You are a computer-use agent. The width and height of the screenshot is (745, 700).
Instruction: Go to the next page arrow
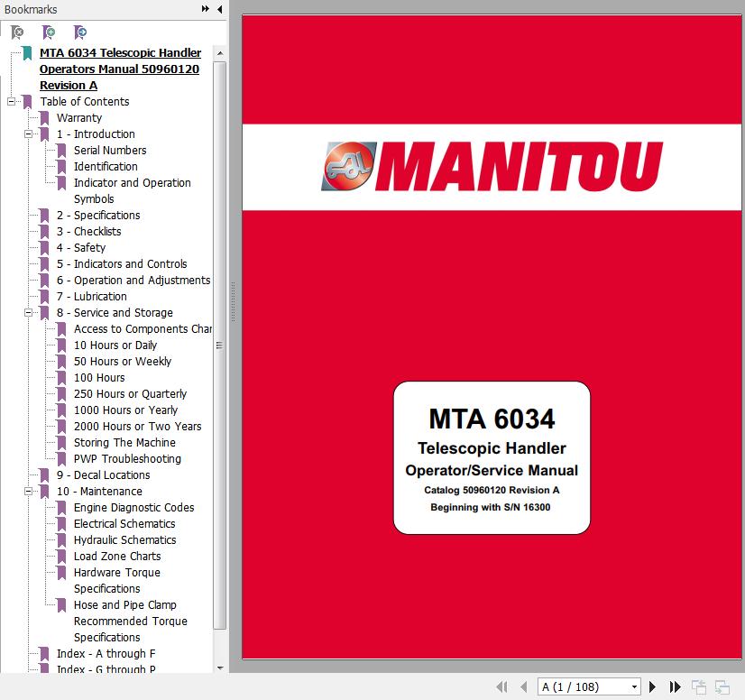pyautogui.click(x=652, y=686)
